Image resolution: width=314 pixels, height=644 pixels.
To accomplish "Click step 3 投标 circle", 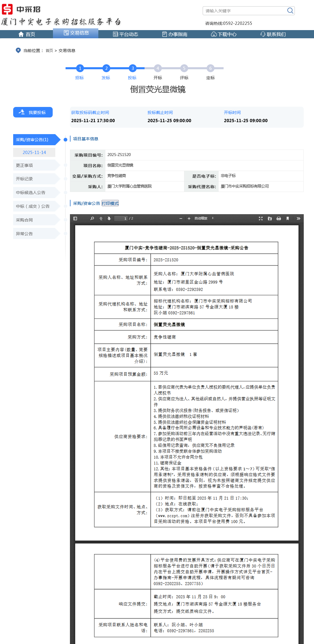I will [x=133, y=68].
